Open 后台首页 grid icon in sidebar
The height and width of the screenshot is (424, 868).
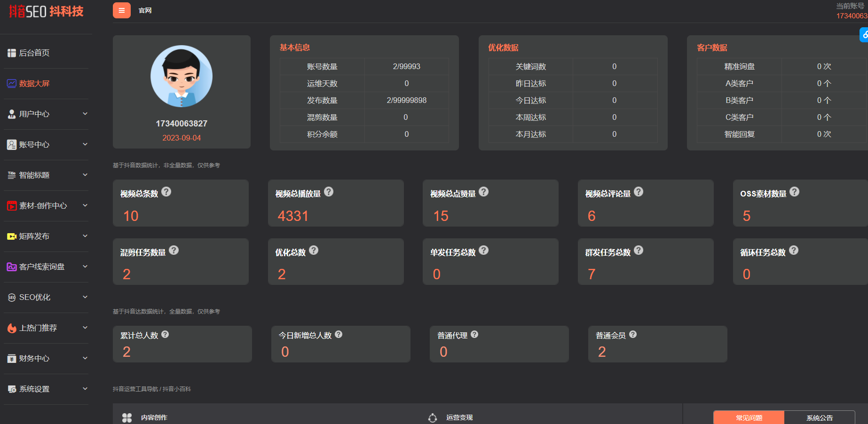point(12,53)
